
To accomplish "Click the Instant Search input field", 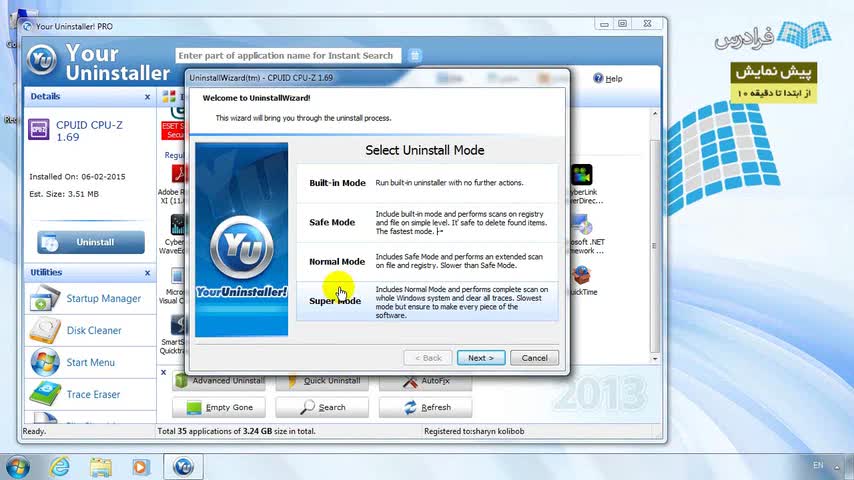I will [x=288, y=56].
